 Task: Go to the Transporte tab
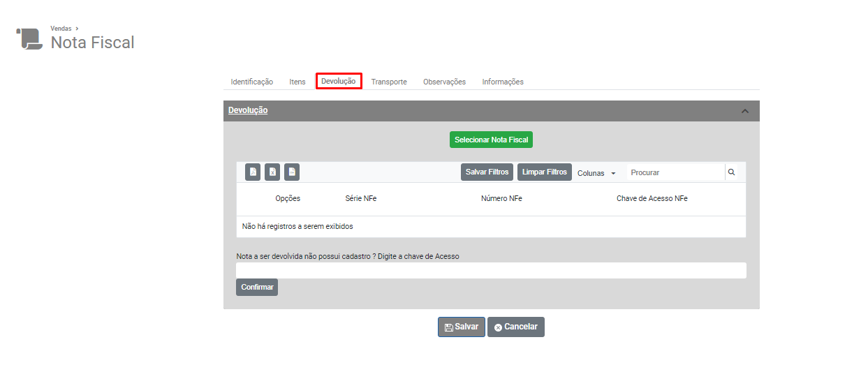389,82
